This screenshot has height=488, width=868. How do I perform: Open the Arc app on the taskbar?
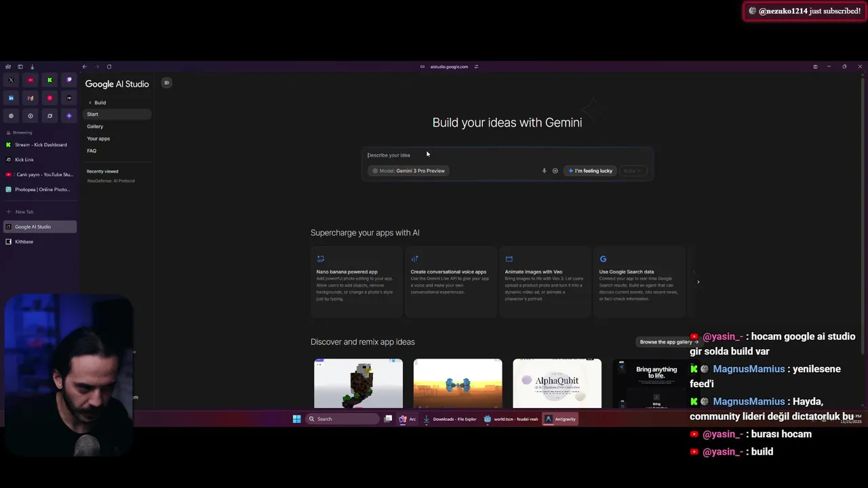(408, 419)
